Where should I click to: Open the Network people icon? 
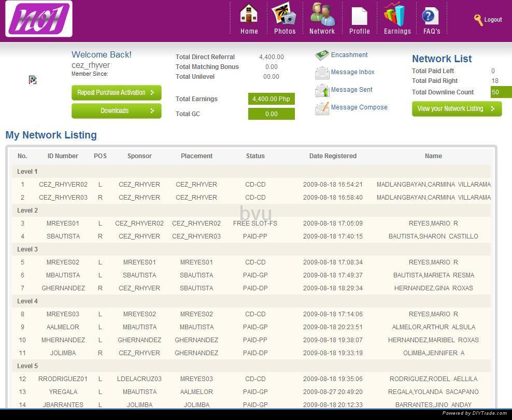(x=322, y=14)
